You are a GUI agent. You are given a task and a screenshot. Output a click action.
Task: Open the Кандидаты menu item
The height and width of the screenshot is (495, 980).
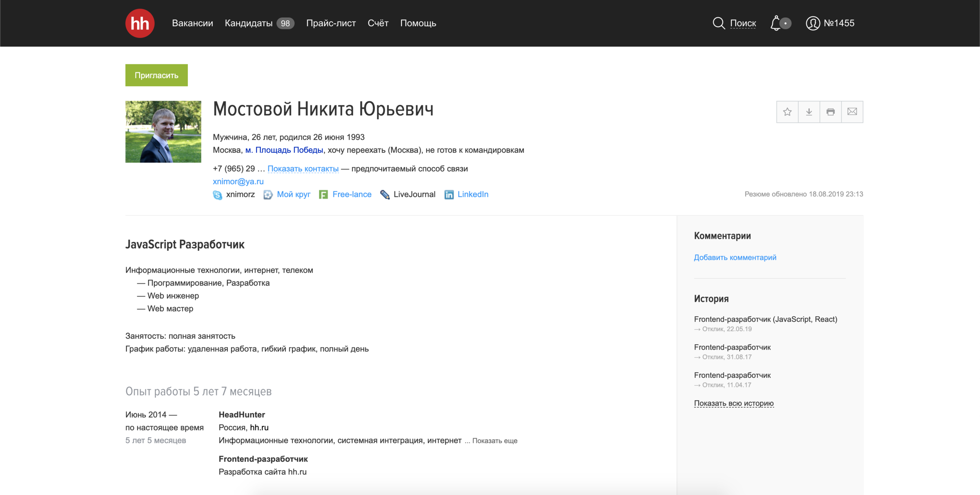tap(249, 23)
